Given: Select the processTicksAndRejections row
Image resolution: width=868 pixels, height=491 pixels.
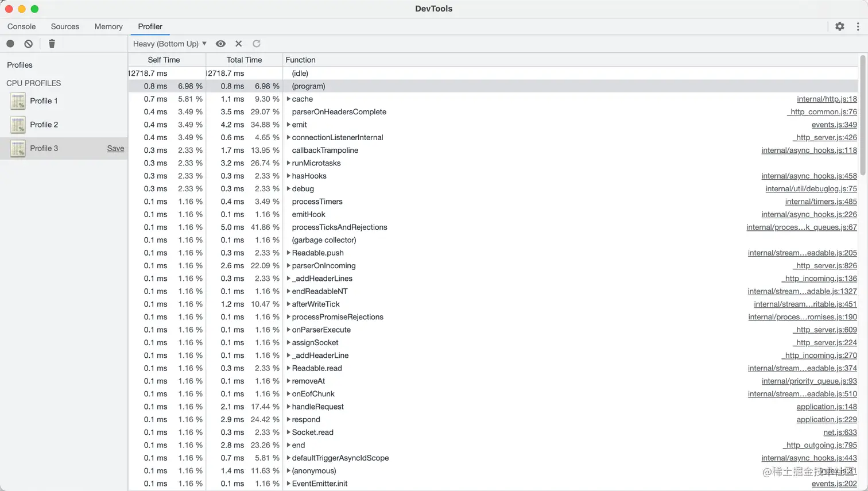Looking at the screenshot, I should (x=493, y=227).
